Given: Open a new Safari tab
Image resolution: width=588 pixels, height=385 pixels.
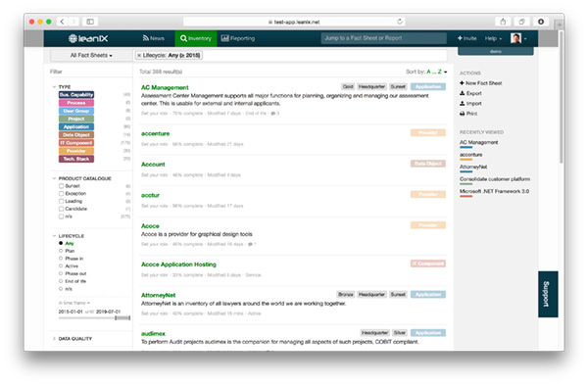Looking at the screenshot, I should click(x=560, y=24).
